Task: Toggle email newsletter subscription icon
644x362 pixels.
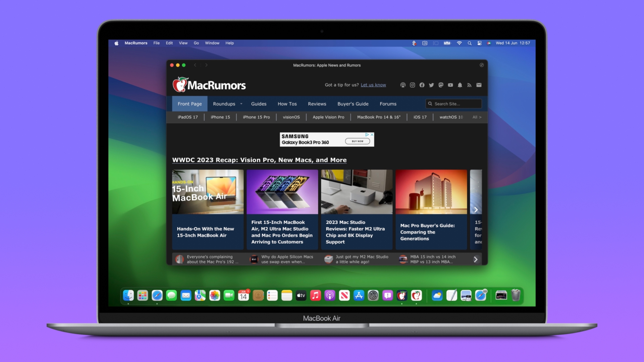Action: pos(479,85)
